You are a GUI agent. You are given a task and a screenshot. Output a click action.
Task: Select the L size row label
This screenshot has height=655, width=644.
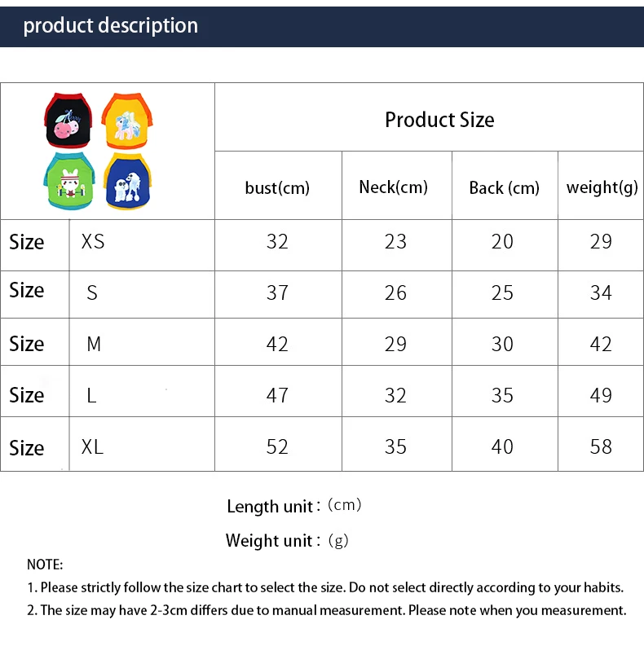click(91, 395)
